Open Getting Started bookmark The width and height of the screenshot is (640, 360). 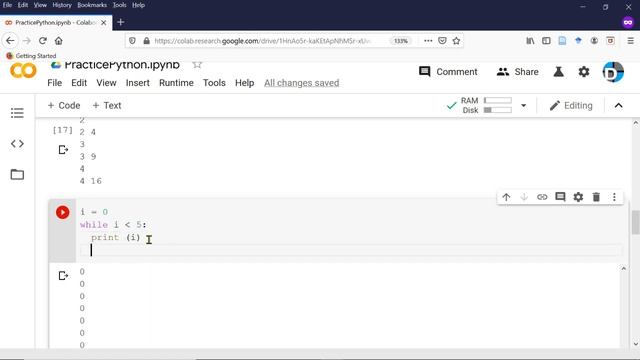coord(31,56)
